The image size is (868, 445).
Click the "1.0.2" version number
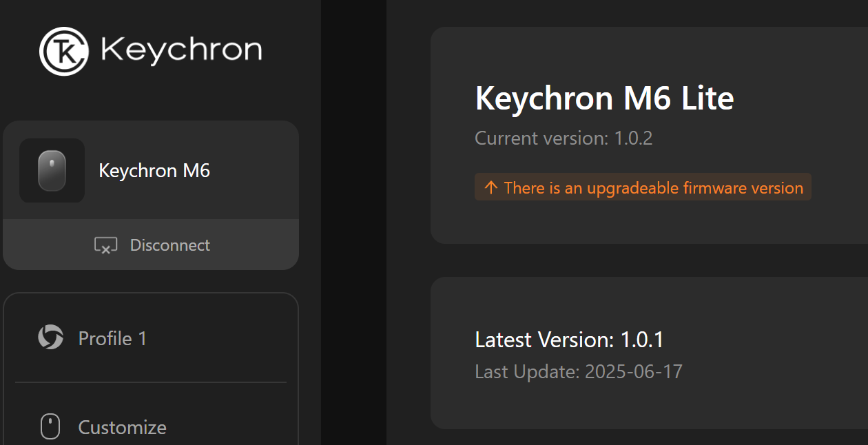pyautogui.click(x=633, y=138)
